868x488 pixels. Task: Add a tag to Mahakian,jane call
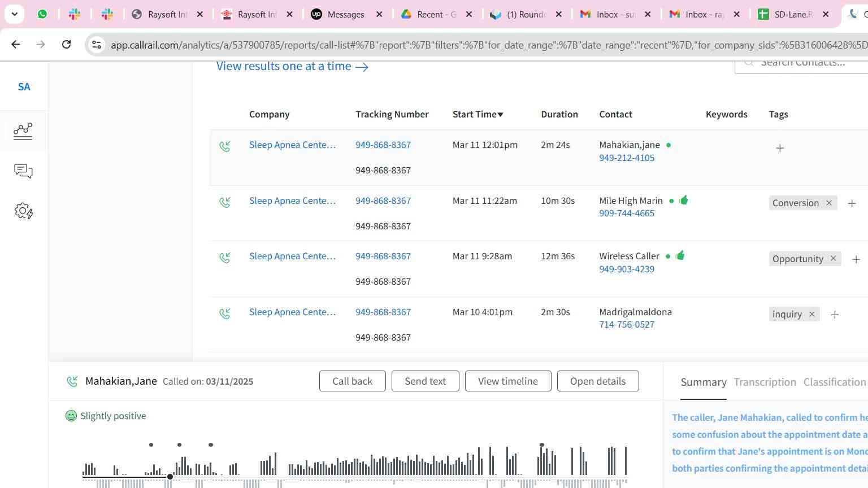click(x=780, y=148)
